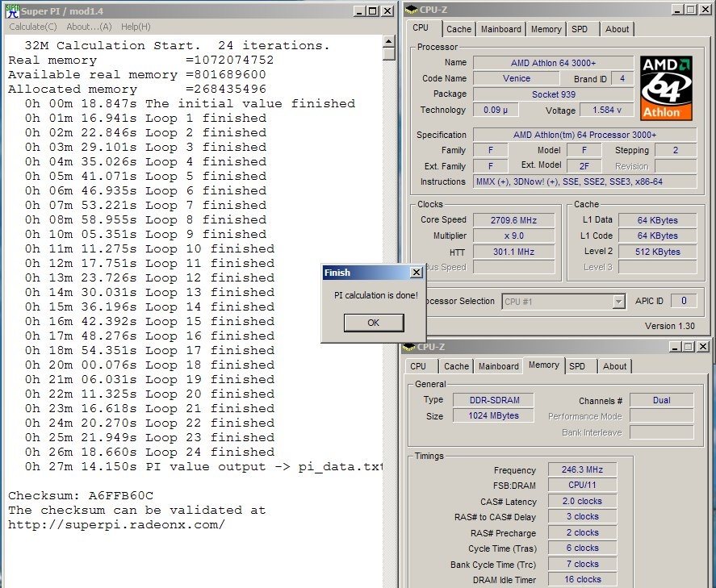The image size is (716, 588).
Task: Click the memory Frequency value 246.3 MHz
Action: pyautogui.click(x=582, y=469)
